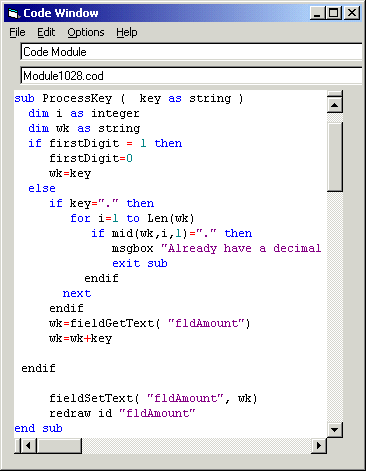This screenshot has width=366, height=471.
Task: Click the Module1028.cod filename field
Action: pyautogui.click(x=191, y=76)
